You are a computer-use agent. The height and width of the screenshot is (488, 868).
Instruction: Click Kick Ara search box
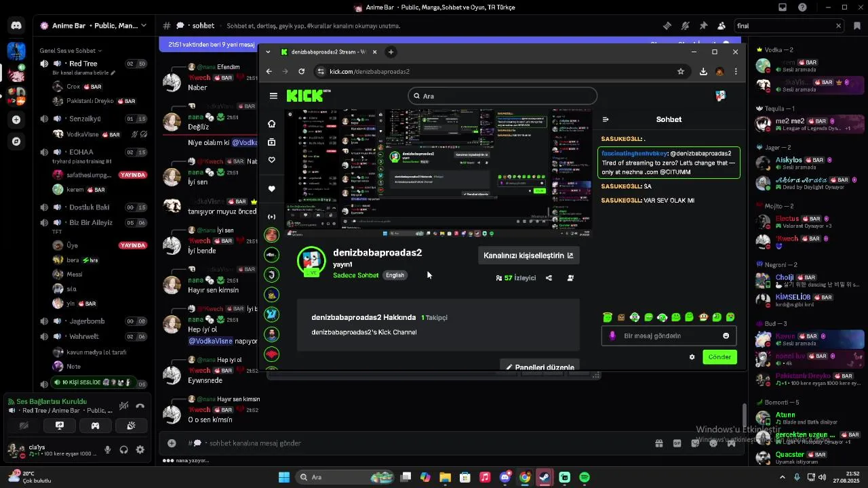click(x=502, y=96)
